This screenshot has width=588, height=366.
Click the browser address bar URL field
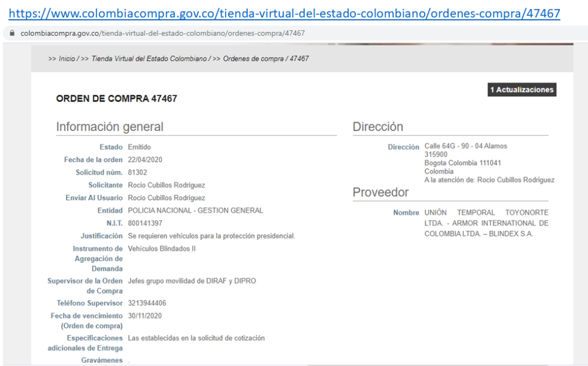click(x=163, y=33)
